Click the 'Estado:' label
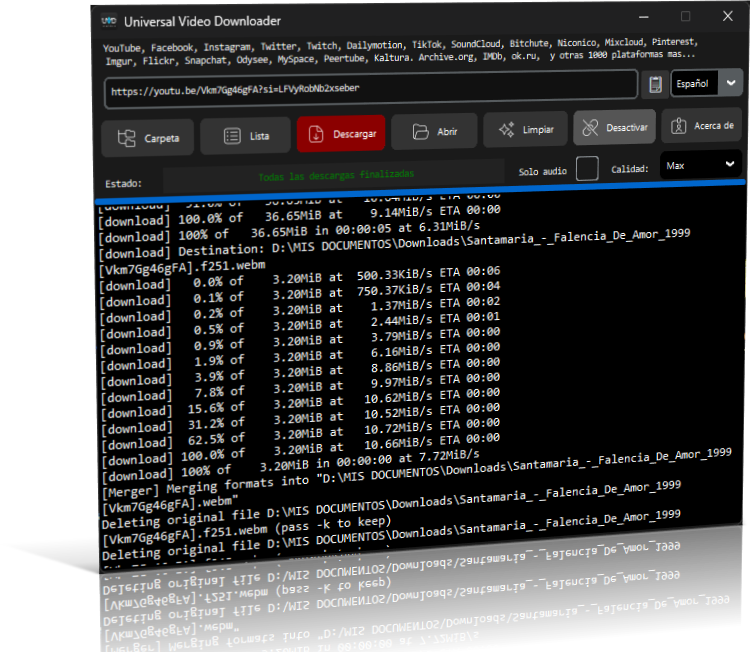Screen dimensions: 750x652 pyautogui.click(x=123, y=184)
